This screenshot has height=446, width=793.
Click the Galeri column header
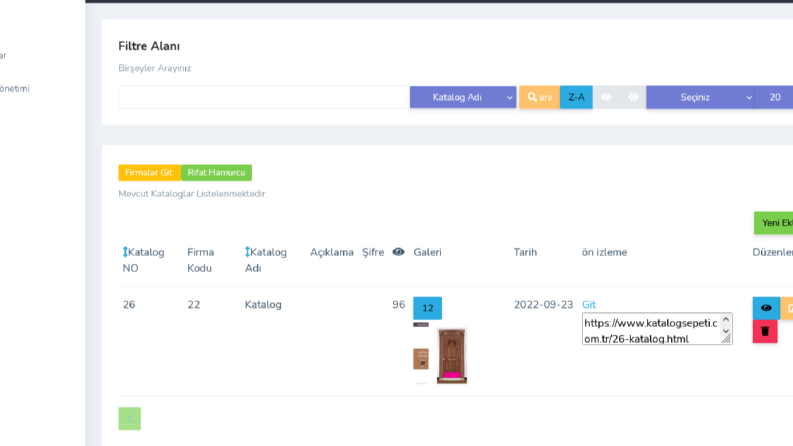coord(427,252)
